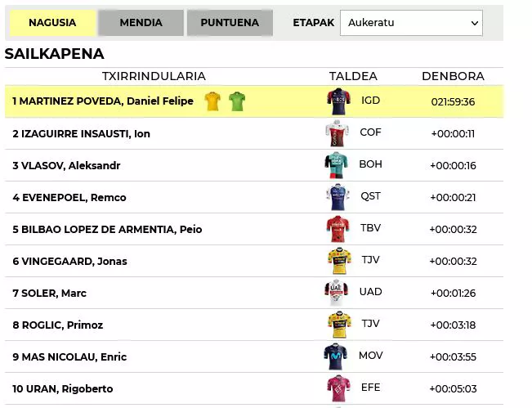
Task: Click the BOH team jersey icon
Action: click(337, 165)
